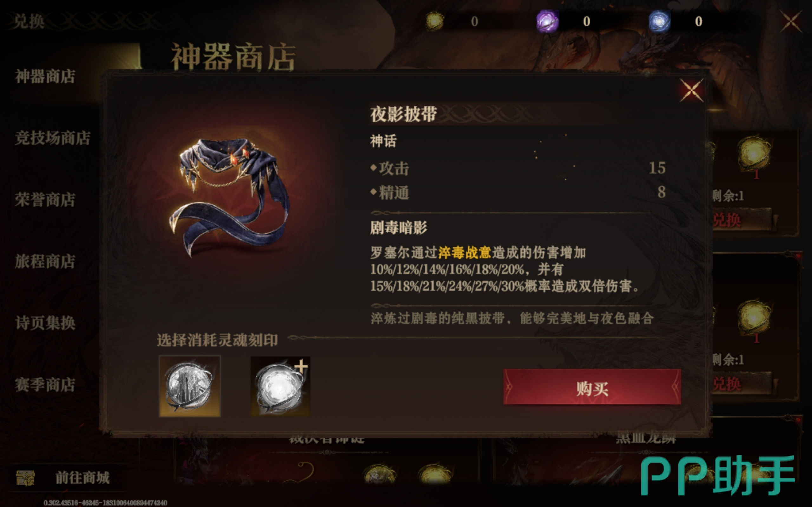Click 前往商城 to visit the mall
Image resolution: width=812 pixels, height=507 pixels.
point(82,478)
